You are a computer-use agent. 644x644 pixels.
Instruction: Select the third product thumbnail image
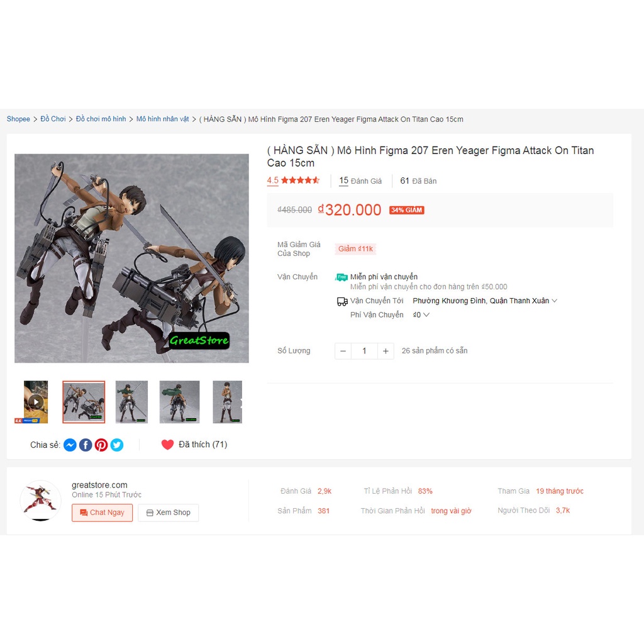131,402
